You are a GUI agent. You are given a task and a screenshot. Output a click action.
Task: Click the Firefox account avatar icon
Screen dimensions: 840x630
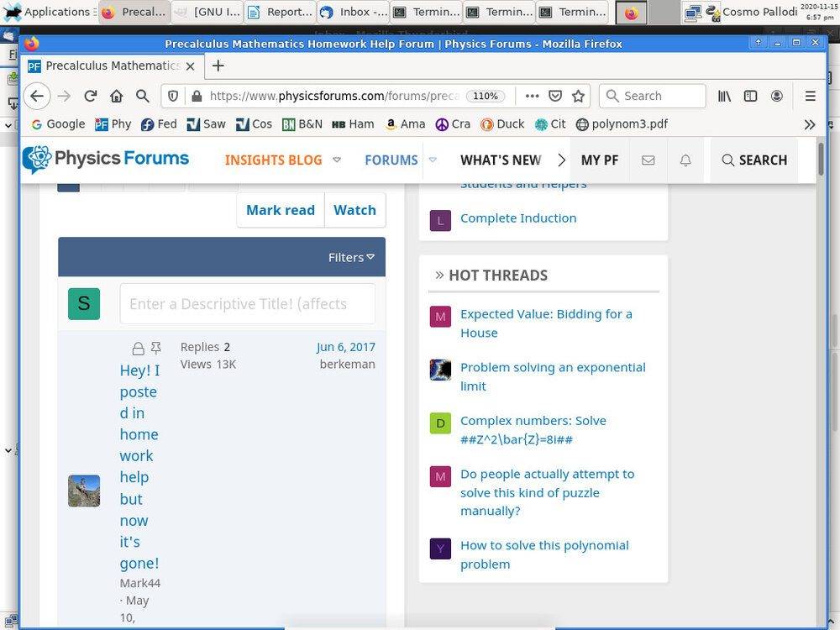[778, 96]
